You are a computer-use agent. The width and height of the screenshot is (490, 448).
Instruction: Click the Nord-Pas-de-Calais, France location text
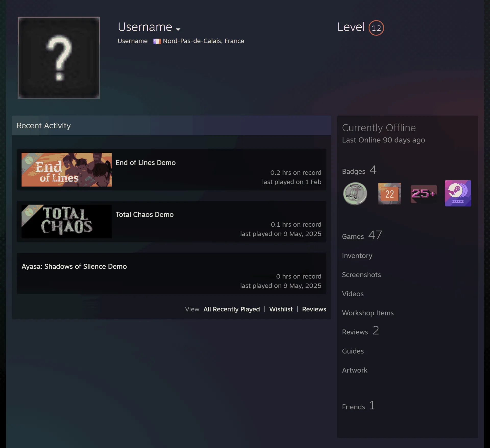point(203,41)
